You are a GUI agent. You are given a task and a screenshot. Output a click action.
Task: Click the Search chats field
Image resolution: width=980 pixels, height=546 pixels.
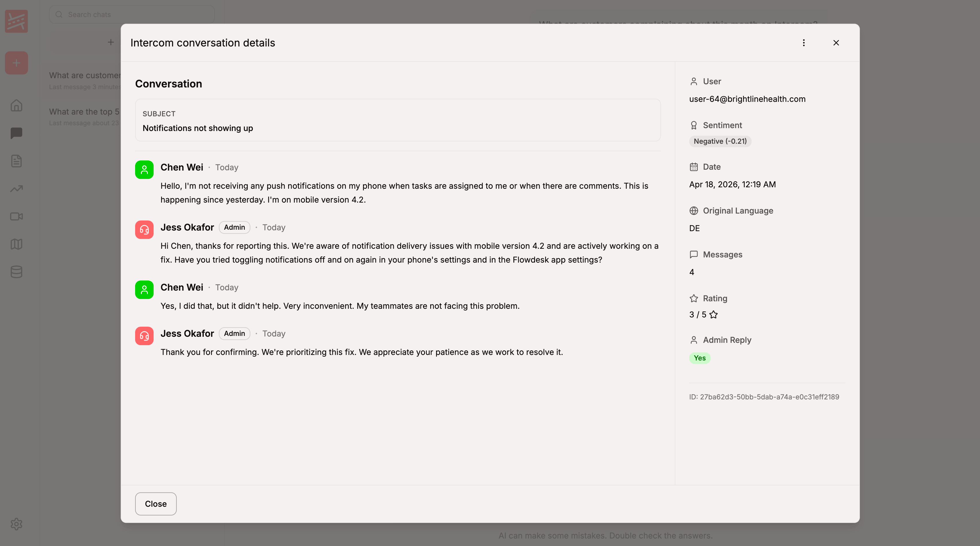click(132, 14)
